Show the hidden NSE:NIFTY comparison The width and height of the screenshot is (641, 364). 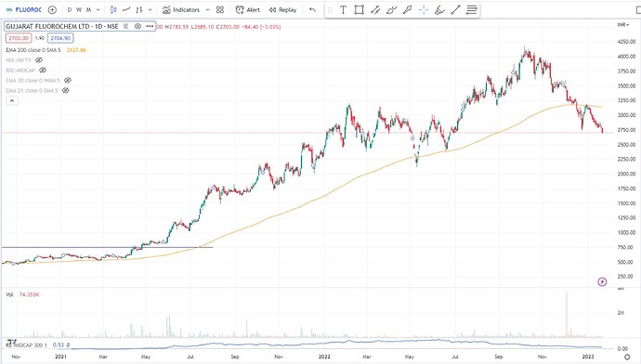coord(39,60)
